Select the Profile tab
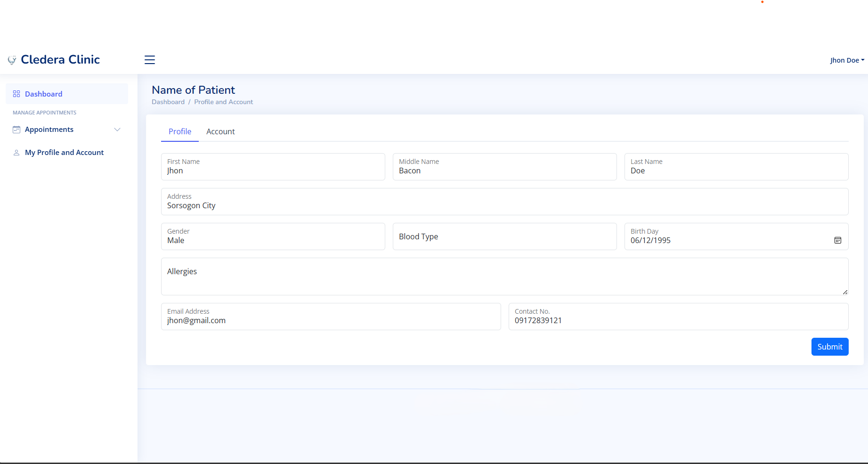The width and height of the screenshot is (868, 464). 180,131
